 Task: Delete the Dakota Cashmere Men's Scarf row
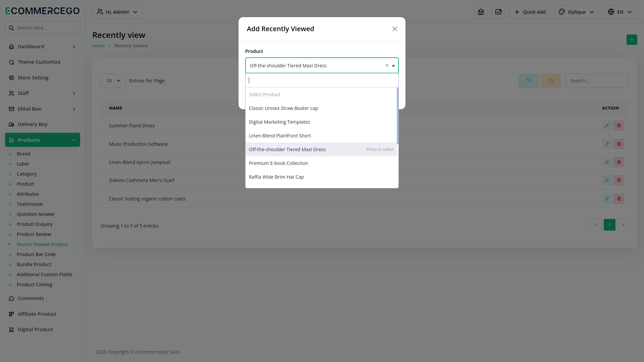619,180
